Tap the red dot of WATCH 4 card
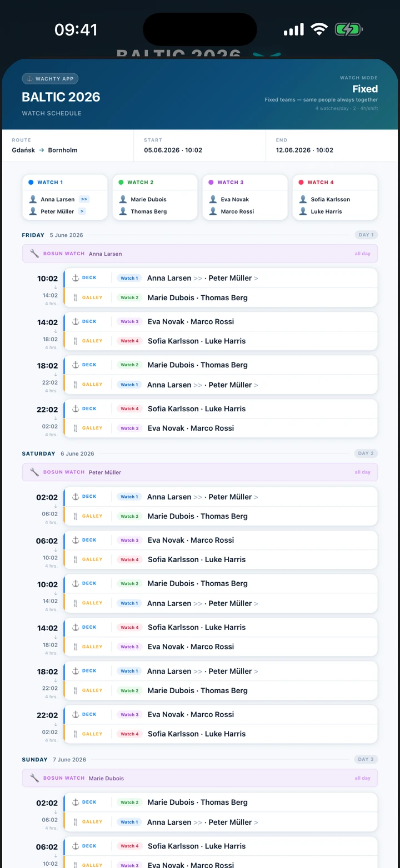The width and height of the screenshot is (400, 868). coord(301,182)
